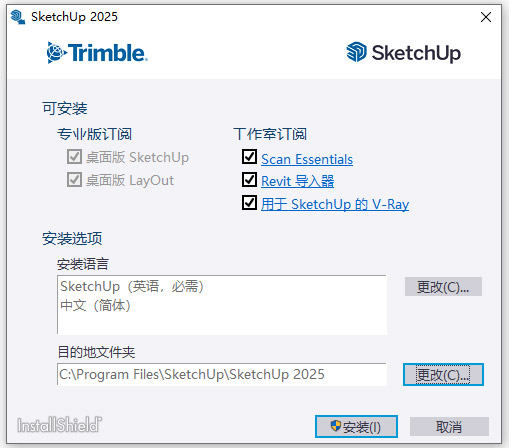Select 中文（简体）in the language list
Screen dimensions: 509x448
(x=95, y=305)
